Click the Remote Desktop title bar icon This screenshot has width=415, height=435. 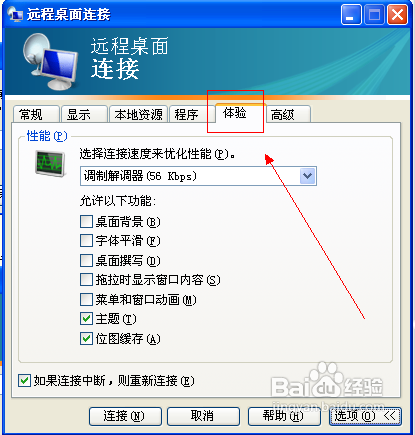pos(15,15)
